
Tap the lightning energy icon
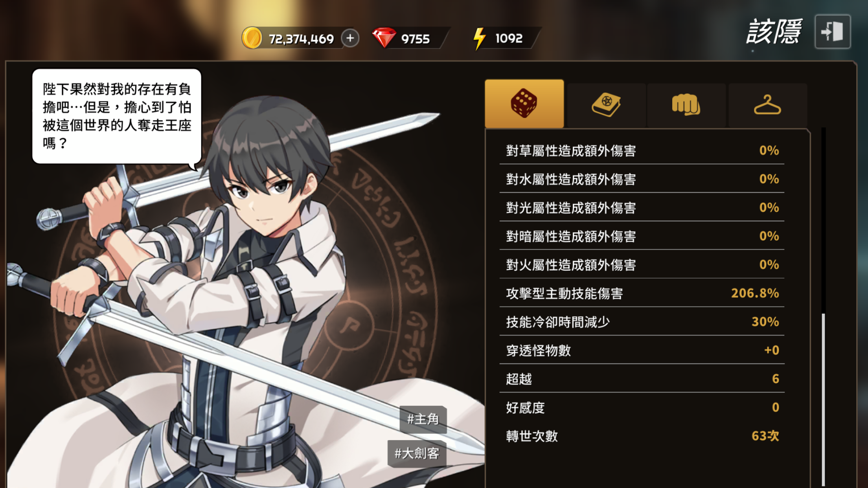tap(479, 38)
